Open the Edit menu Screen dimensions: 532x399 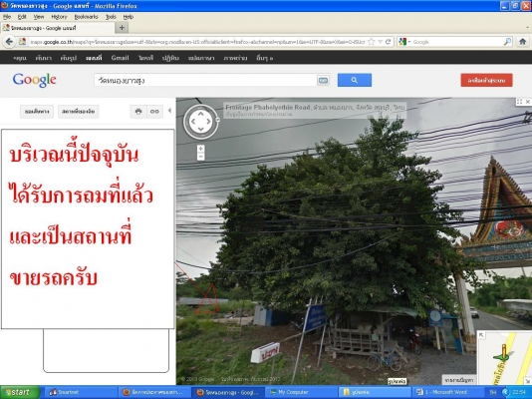tap(22, 17)
